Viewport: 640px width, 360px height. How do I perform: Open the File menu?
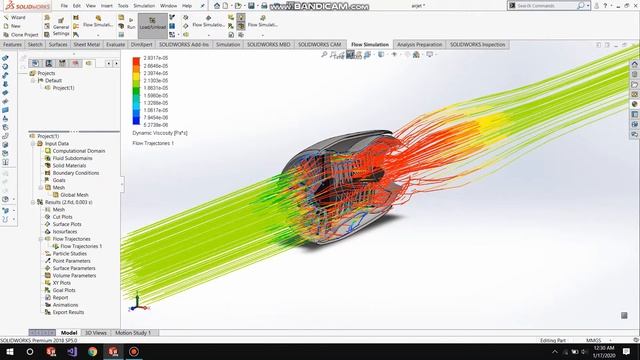tap(64, 6)
